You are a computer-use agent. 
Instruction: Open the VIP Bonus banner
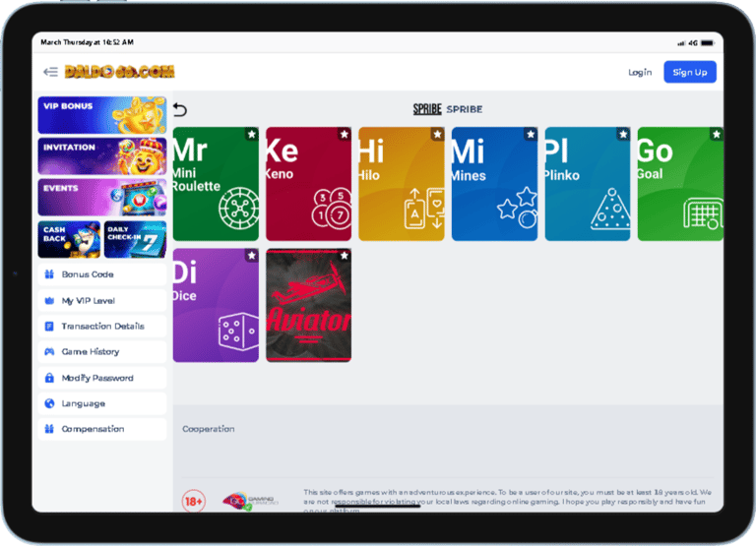(102, 115)
